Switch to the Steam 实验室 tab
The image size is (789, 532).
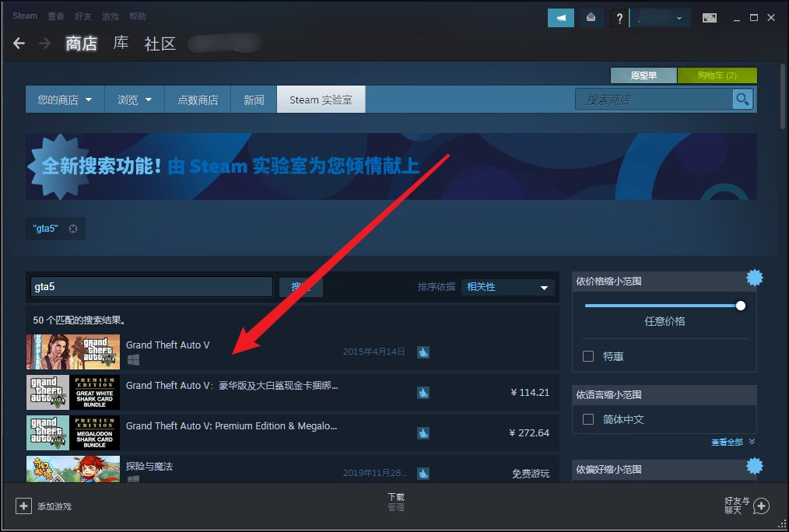321,99
